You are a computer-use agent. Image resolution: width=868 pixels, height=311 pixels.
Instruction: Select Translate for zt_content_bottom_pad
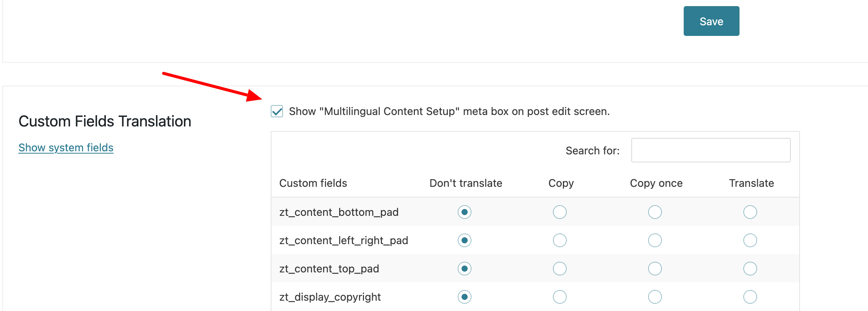click(x=750, y=212)
